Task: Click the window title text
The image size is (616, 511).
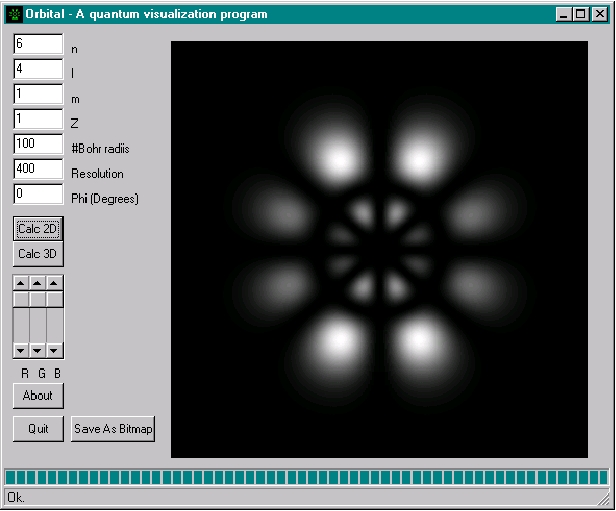Action: (x=146, y=15)
